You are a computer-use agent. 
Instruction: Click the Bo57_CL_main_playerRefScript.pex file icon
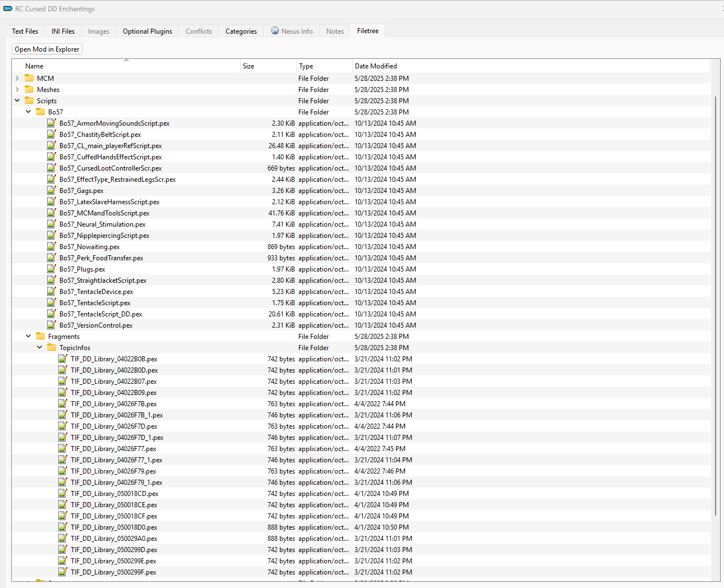pyautogui.click(x=52, y=145)
